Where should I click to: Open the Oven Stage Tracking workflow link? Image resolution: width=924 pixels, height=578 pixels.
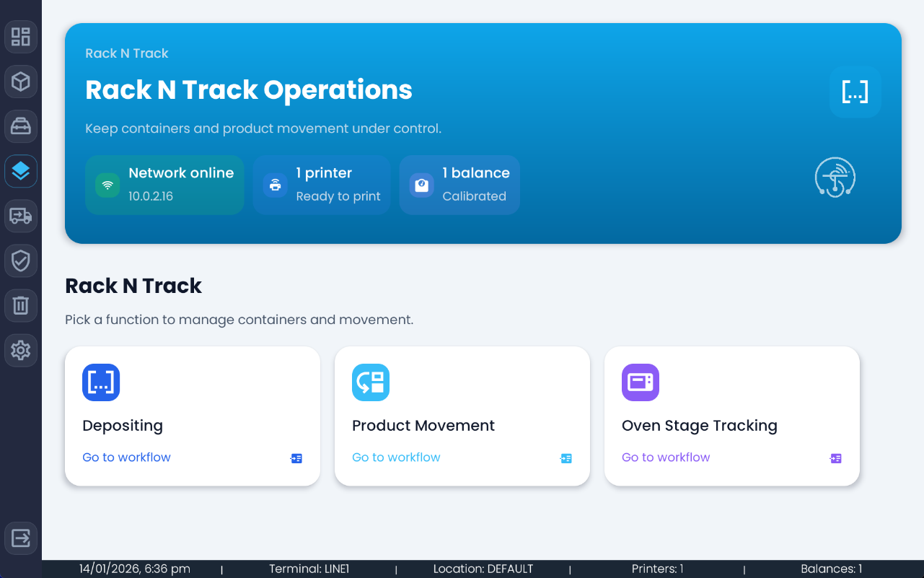pyautogui.click(x=666, y=457)
